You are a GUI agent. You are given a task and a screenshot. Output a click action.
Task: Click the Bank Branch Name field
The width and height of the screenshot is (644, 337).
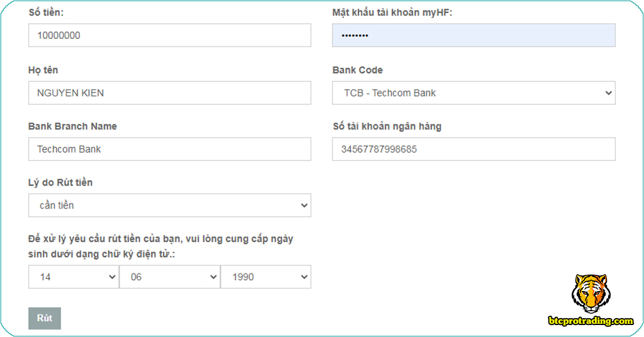pyautogui.click(x=170, y=149)
